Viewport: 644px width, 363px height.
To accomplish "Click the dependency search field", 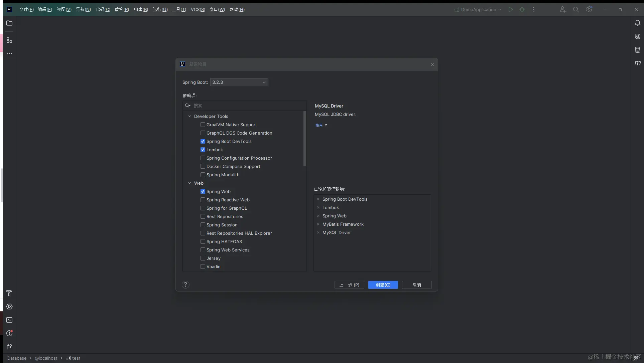I will [x=245, y=106].
